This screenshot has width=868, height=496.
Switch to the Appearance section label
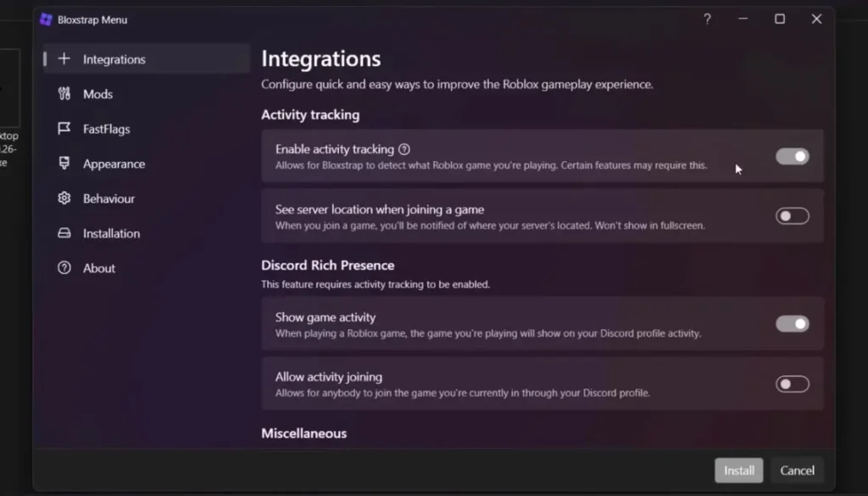click(114, 164)
